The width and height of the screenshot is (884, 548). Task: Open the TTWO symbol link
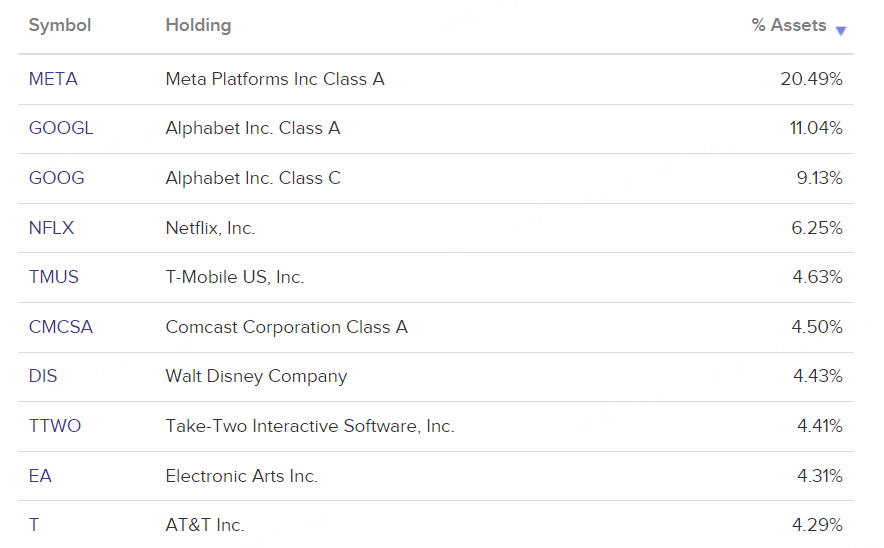pyautogui.click(x=55, y=426)
